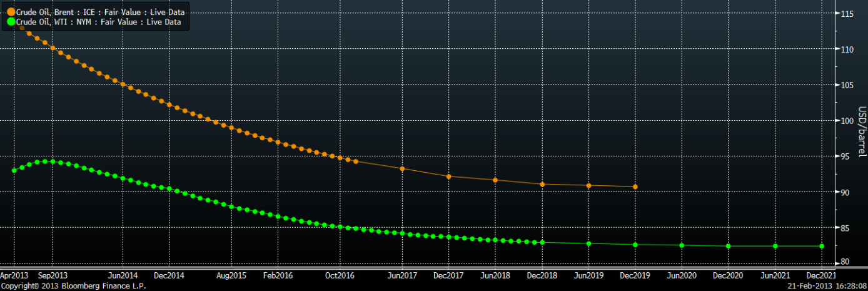Select the Crude Oil Brent ICE legend label
Image resolution: width=868 pixels, height=291 pixels.
(x=100, y=13)
